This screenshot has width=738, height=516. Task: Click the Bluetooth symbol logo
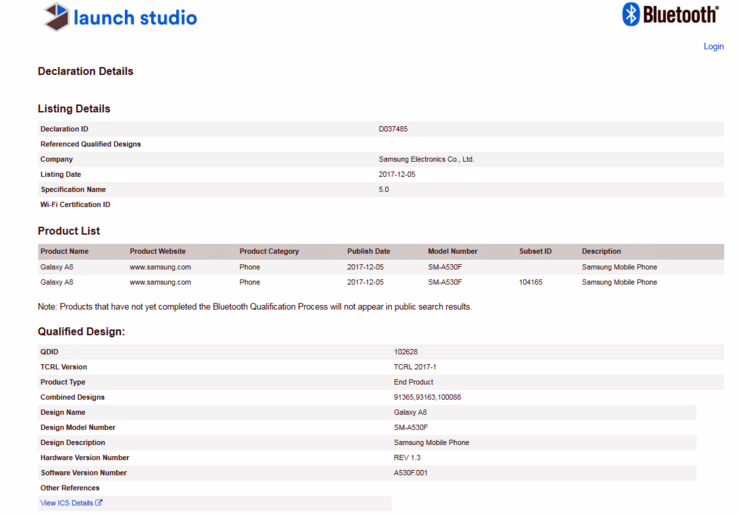(631, 14)
